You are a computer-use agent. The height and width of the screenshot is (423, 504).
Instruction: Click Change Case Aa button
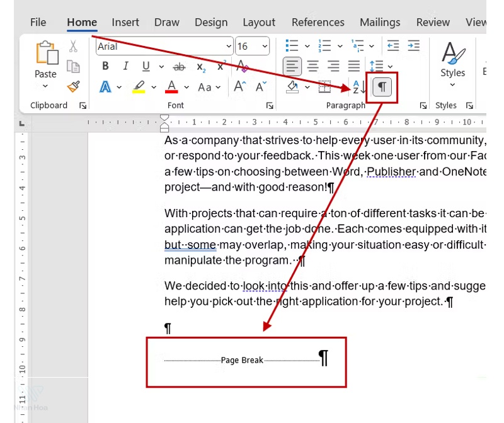pyautogui.click(x=205, y=87)
